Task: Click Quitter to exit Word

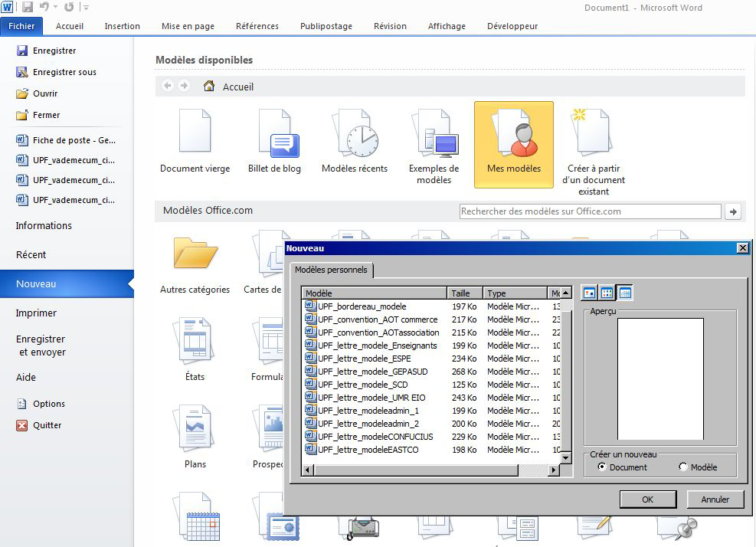Action: coord(39,425)
